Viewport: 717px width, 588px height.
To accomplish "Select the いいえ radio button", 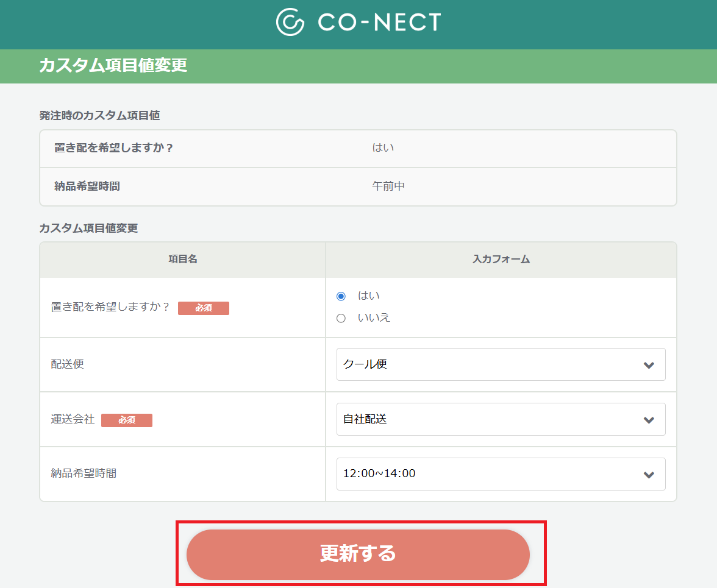I will [341, 318].
